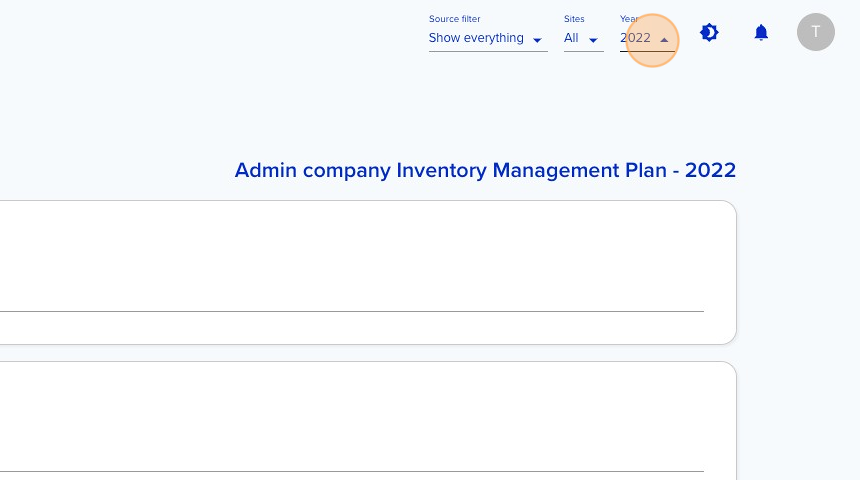Click the "Sites" field label

(574, 19)
